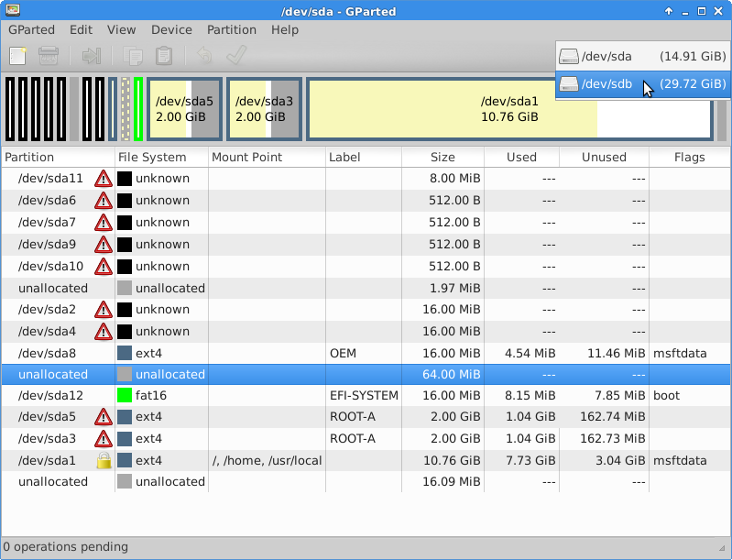Click the Apply all operations checkmark
This screenshot has height=560, width=732.
point(236,55)
